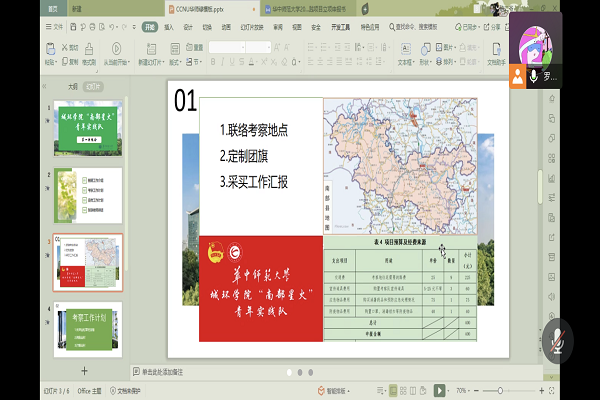Image resolution: width=600 pixels, height=400 pixels.
Task: Click the cloud synced (已同步) icon
Action: 458,27
